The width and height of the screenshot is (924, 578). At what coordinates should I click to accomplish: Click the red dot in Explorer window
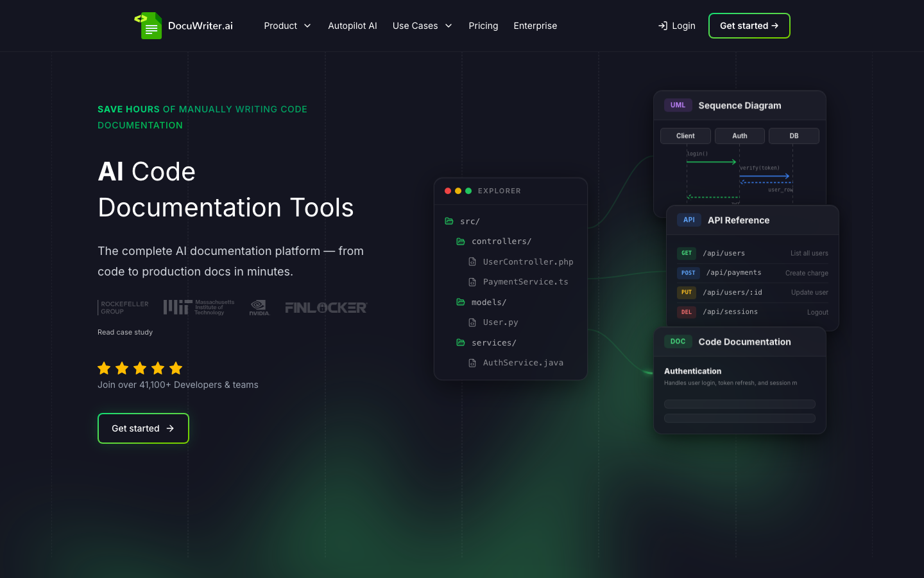(x=448, y=191)
